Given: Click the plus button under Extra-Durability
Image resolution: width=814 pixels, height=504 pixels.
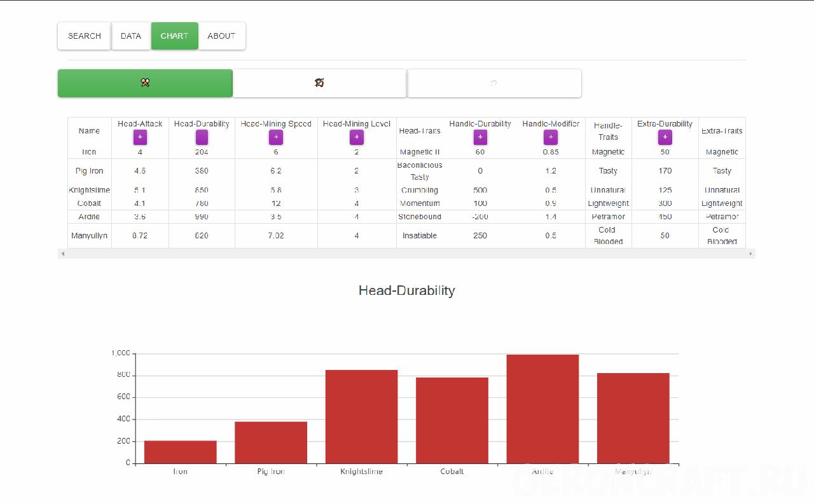Looking at the screenshot, I should pyautogui.click(x=665, y=137).
